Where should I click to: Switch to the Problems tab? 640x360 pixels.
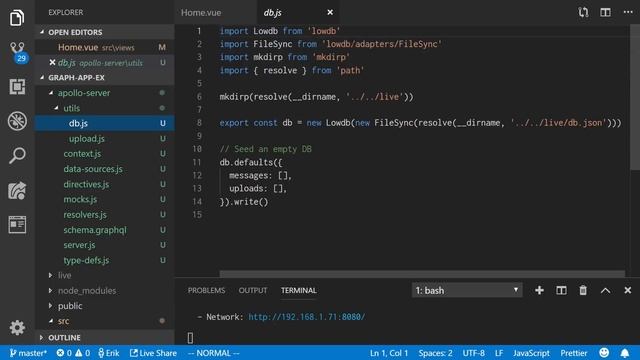pos(207,290)
